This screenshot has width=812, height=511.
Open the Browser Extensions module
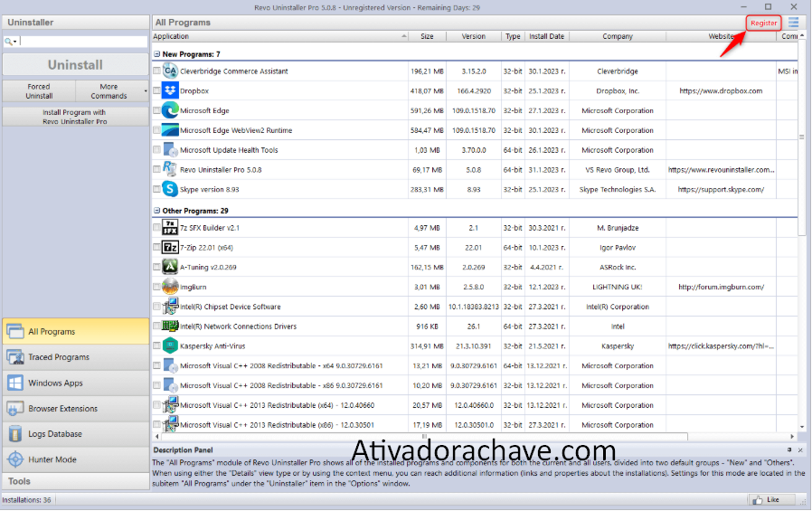tap(76, 409)
